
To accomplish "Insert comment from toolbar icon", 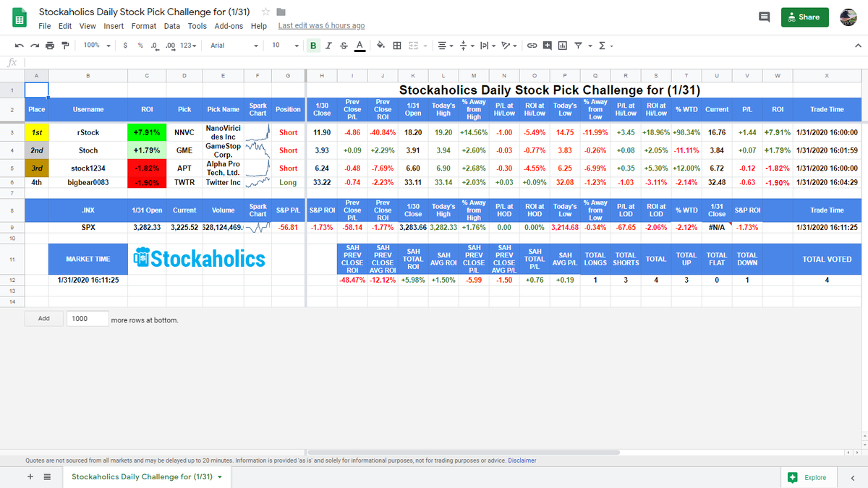I will 547,46.
